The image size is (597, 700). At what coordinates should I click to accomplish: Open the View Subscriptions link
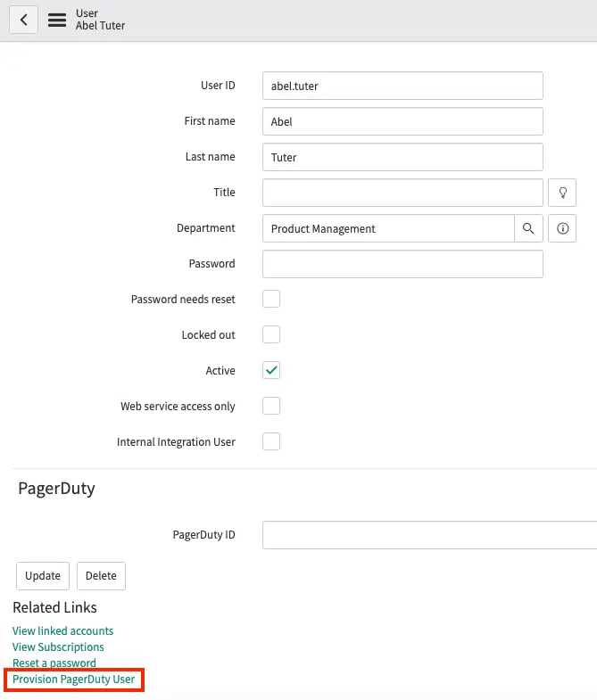58,646
